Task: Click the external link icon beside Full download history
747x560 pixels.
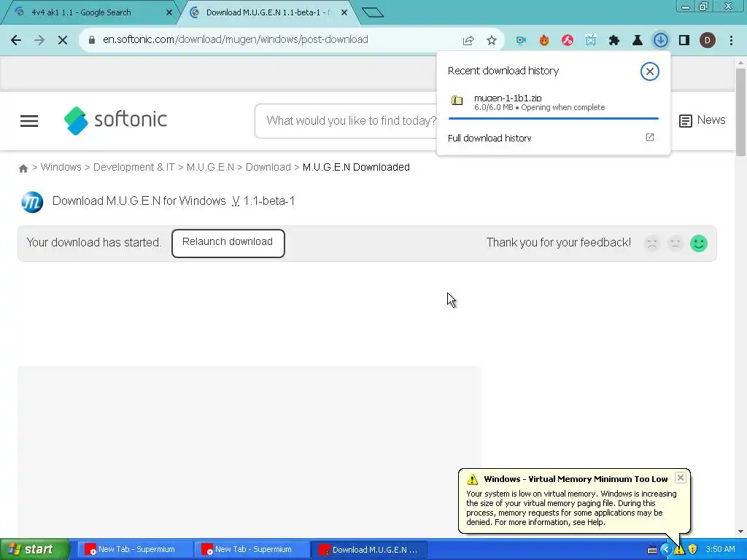Action: pos(650,137)
